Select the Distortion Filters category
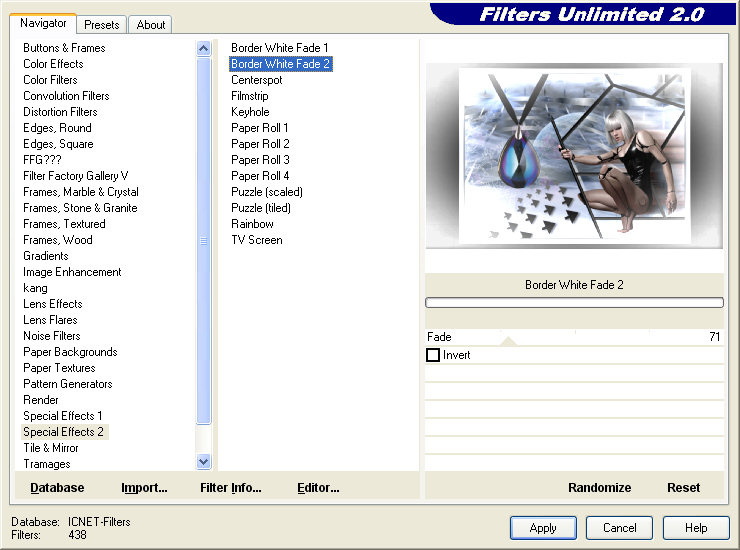This screenshot has width=740, height=550. pos(60,112)
